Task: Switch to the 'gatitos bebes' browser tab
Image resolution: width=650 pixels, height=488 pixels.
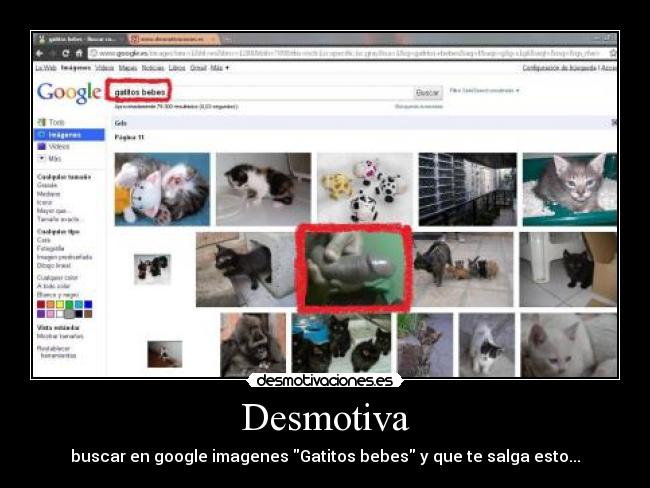Action: click(x=79, y=39)
